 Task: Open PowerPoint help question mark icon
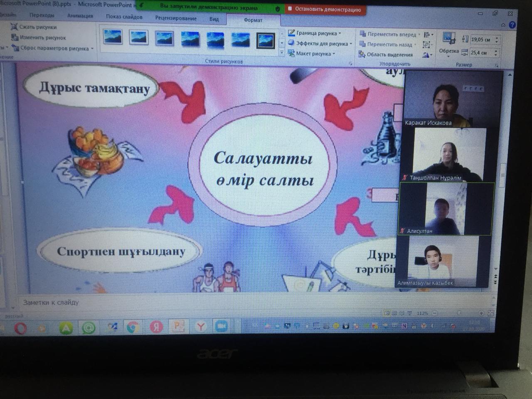[x=512, y=25]
